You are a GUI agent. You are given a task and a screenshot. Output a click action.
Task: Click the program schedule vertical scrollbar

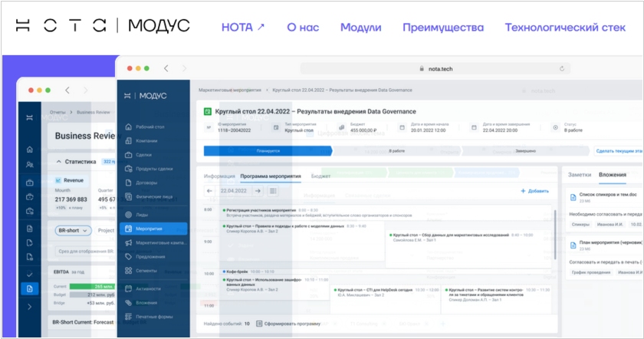[555, 234]
